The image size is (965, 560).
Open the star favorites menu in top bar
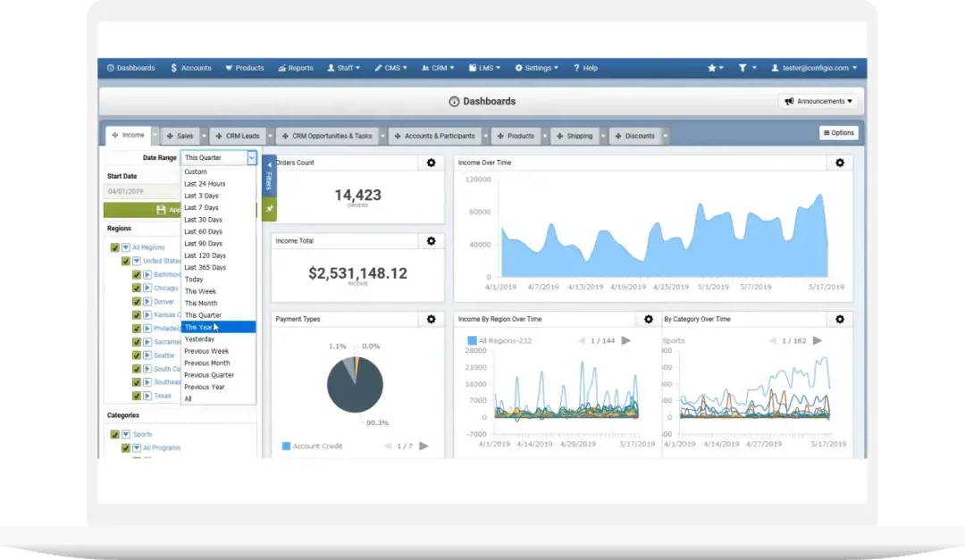pos(715,68)
